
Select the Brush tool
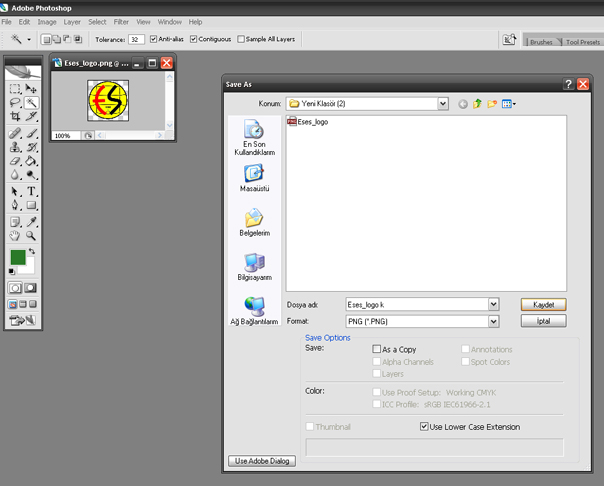pyautogui.click(x=31, y=133)
